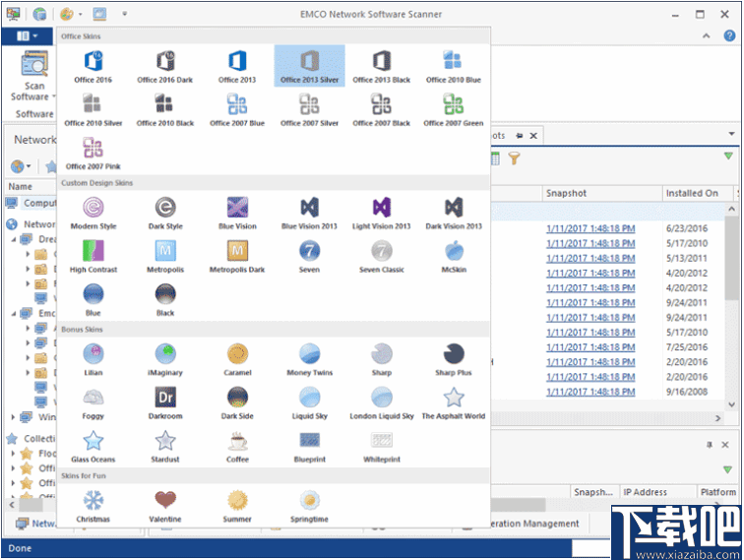Open snapshot link in the 5/13/2011 row
Viewport: 744px width, 560px height.
click(x=590, y=258)
